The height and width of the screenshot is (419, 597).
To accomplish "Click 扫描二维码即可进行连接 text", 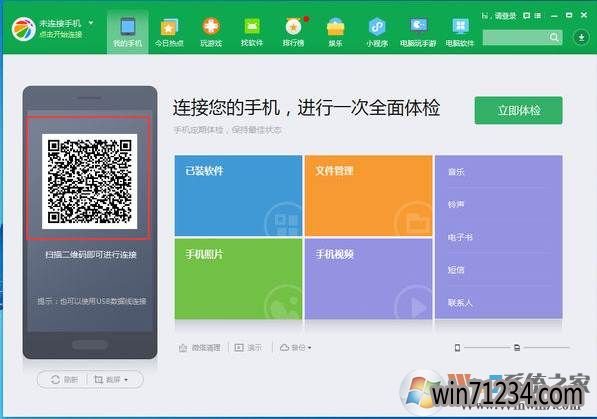I will (x=91, y=254).
